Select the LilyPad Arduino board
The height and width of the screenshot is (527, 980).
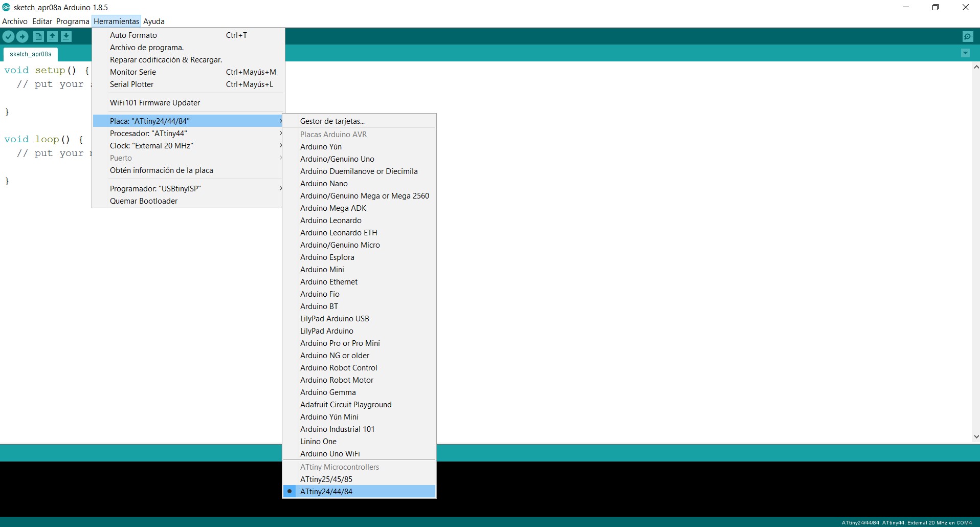[359, 331]
